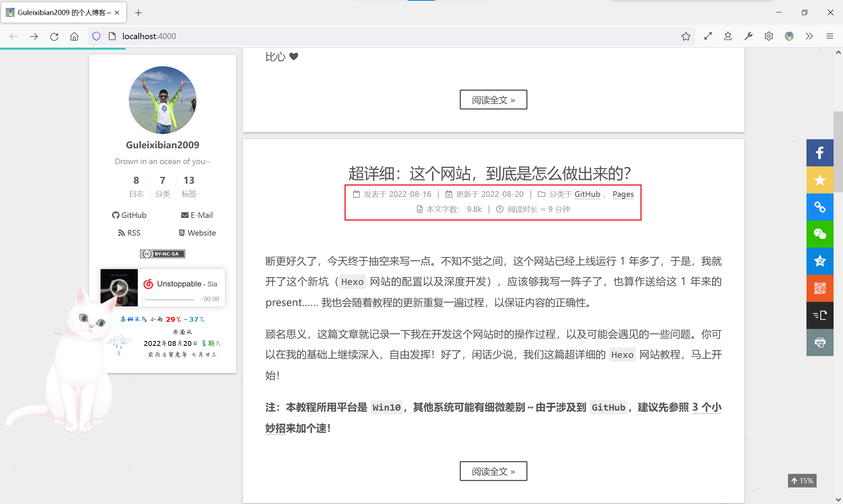Viewport: 843px width, 504px height.
Task: Copy the page link with the chain icon
Action: [x=820, y=207]
